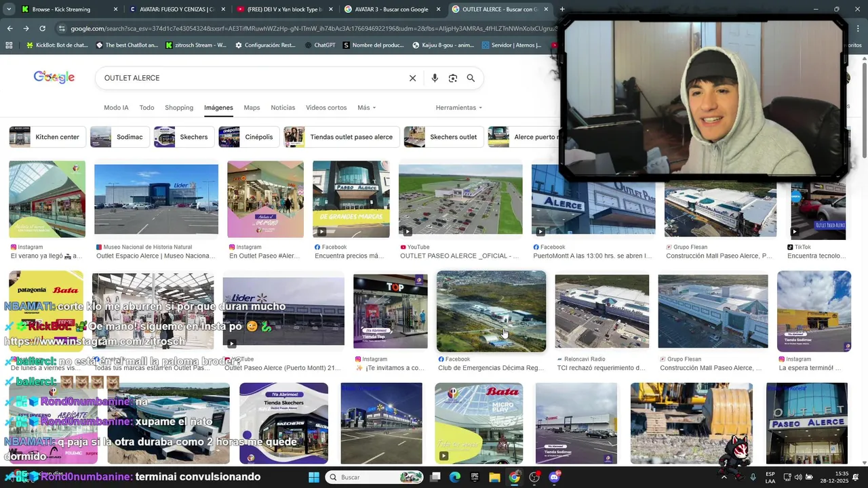Switch to AVATAR 3 - Buscar con Google tab
The image size is (868, 488).
[392, 9]
